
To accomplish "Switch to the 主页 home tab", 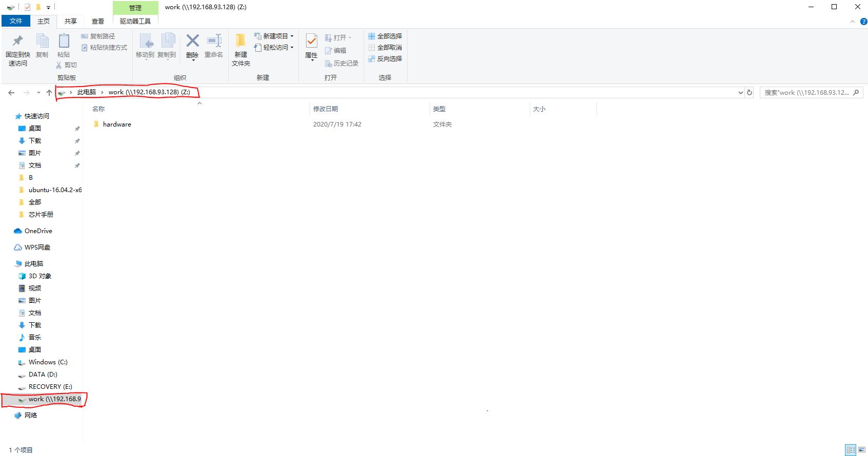I will [x=44, y=21].
